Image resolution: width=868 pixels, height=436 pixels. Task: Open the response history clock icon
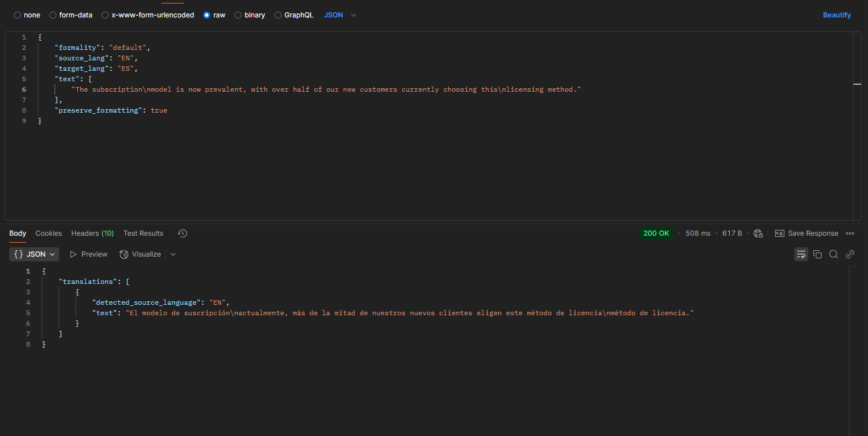pyautogui.click(x=182, y=233)
